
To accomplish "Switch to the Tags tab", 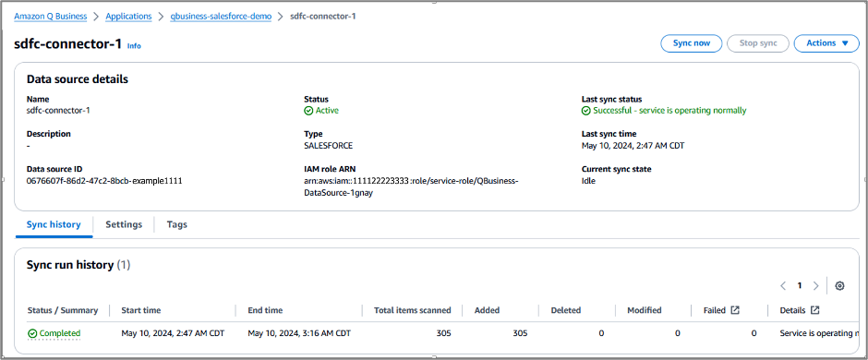I will point(177,224).
